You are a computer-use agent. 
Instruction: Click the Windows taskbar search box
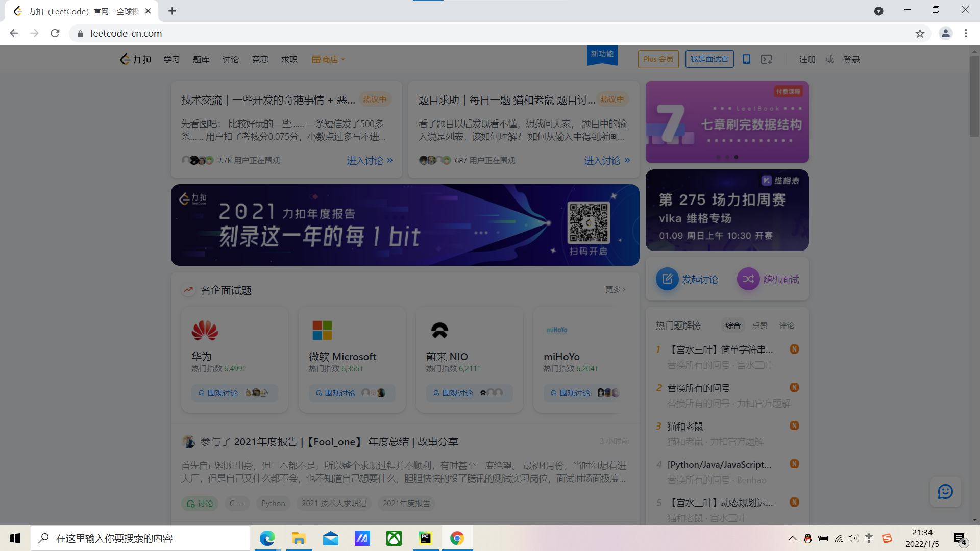[140, 538]
